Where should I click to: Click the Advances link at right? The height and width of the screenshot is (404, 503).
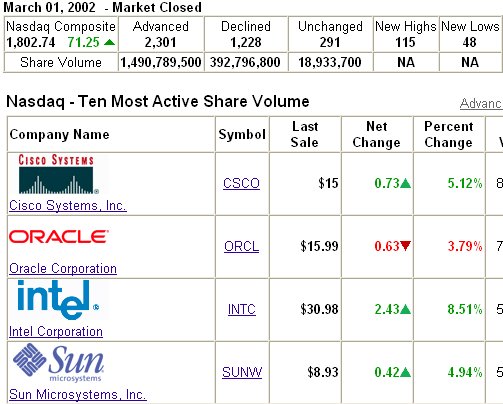point(481,104)
